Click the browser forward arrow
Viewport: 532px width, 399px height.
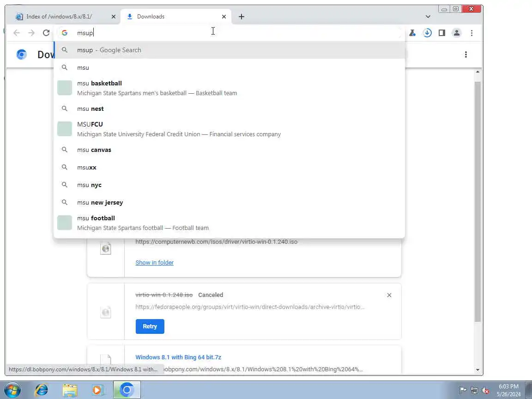[31, 33]
